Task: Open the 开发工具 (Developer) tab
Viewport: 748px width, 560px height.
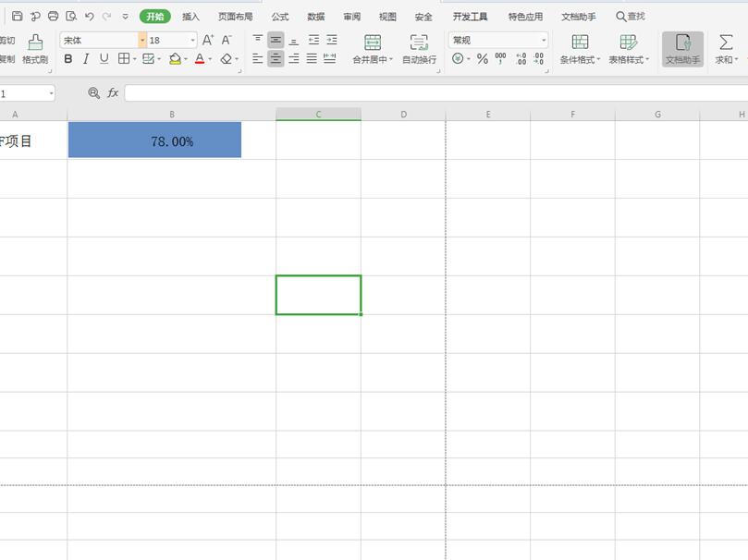Action: [x=470, y=17]
